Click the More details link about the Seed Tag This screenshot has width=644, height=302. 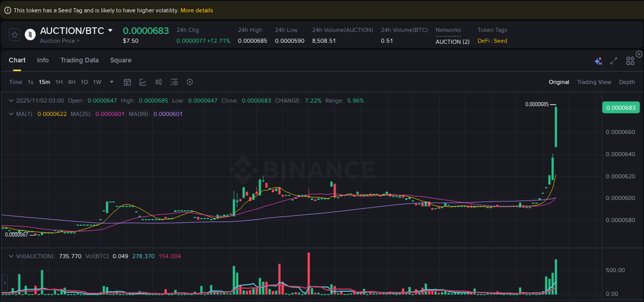coord(196,10)
